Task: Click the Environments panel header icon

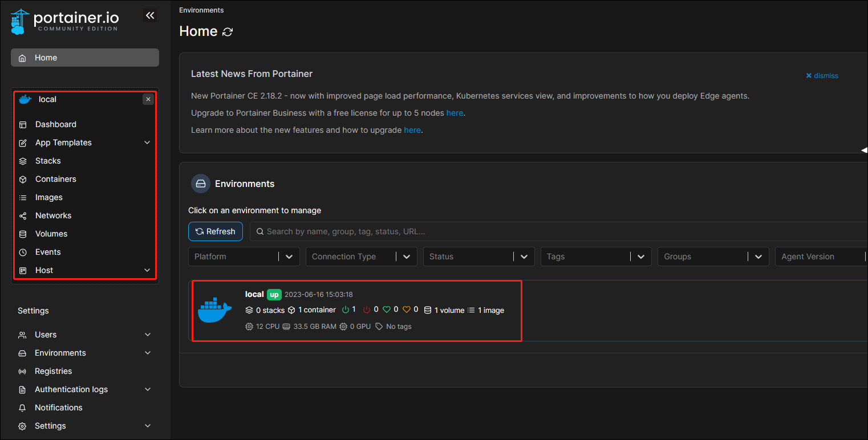Action: tap(201, 184)
